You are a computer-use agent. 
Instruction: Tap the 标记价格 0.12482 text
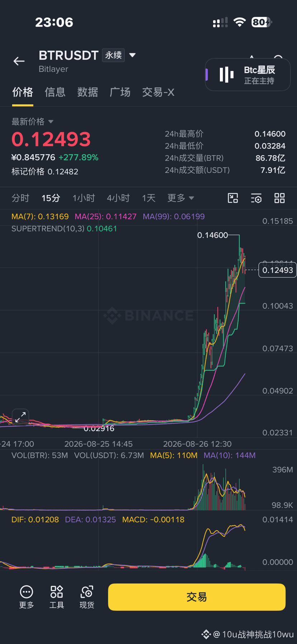[45, 172]
